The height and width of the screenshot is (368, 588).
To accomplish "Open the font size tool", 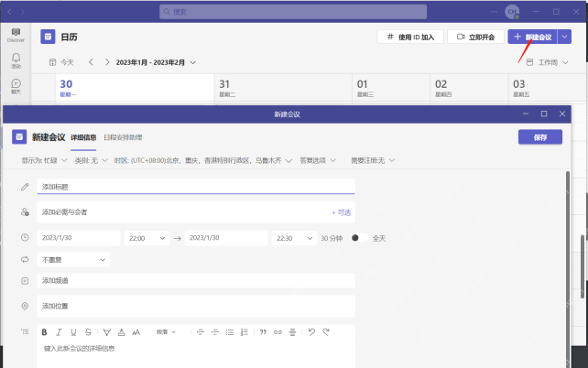I will pyautogui.click(x=136, y=332).
